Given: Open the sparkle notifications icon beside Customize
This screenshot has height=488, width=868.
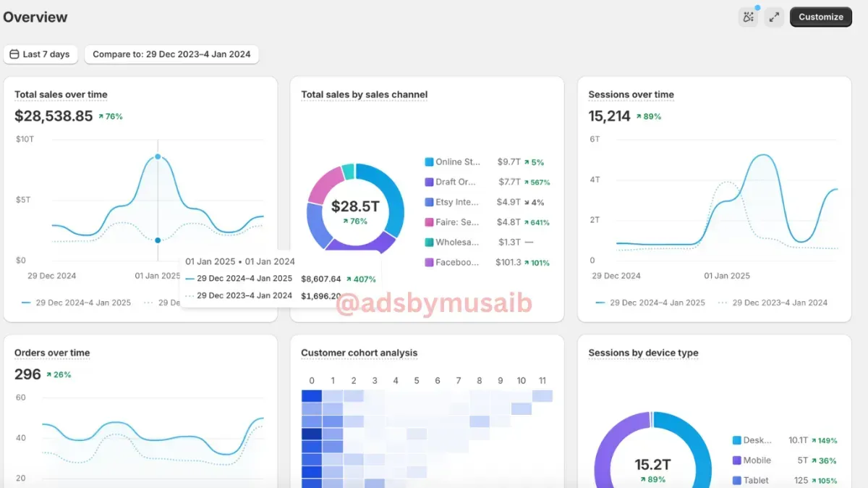Looking at the screenshot, I should pyautogui.click(x=748, y=17).
